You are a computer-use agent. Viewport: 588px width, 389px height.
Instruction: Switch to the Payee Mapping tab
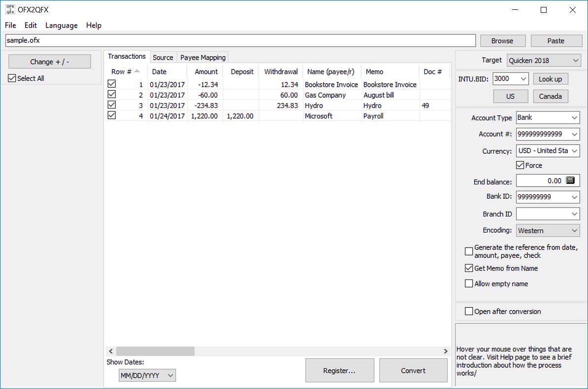[x=203, y=57]
